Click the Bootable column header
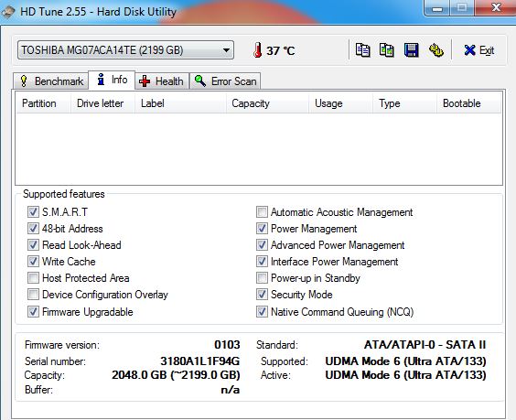This screenshot has width=516, height=420. 469,103
